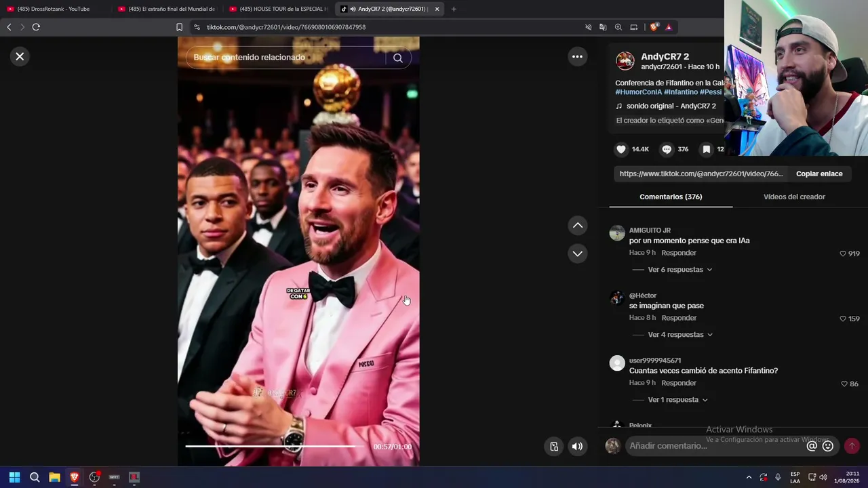Insert a mention with the @ icon
The height and width of the screenshot is (488, 868).
tap(812, 446)
